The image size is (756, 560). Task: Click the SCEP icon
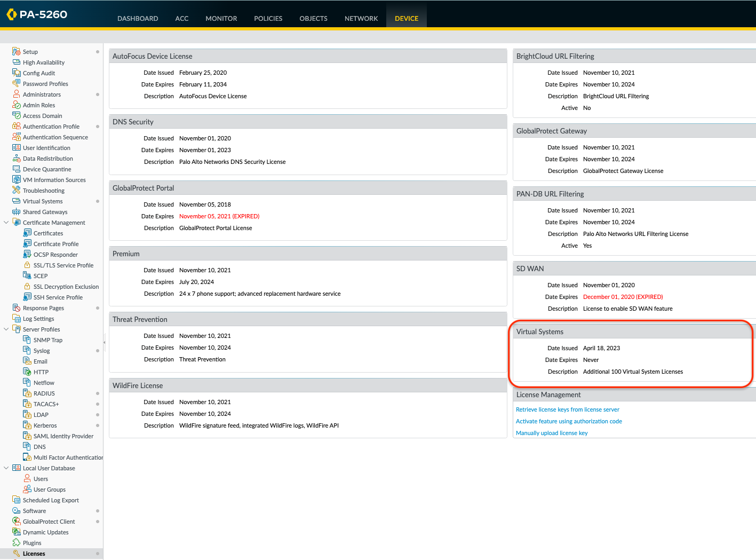27,276
